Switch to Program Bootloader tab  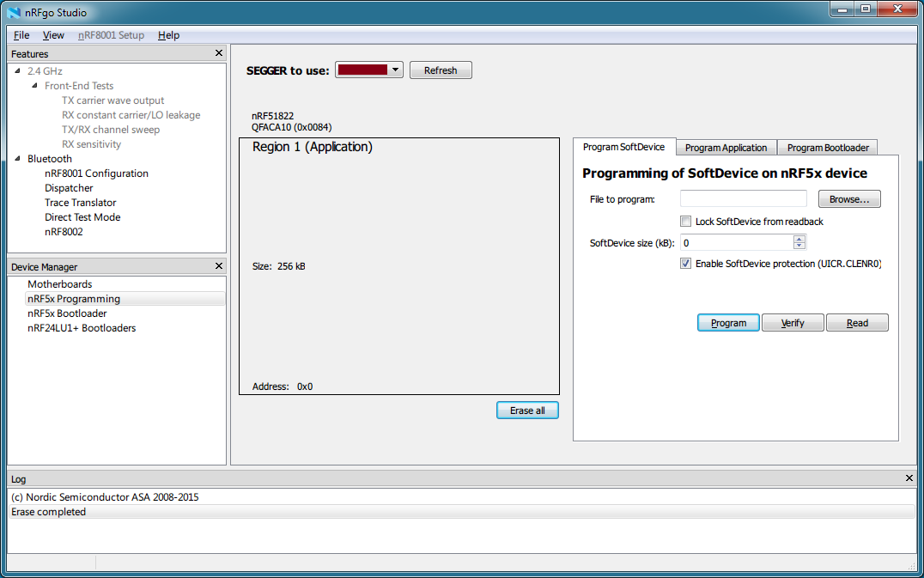tap(828, 148)
